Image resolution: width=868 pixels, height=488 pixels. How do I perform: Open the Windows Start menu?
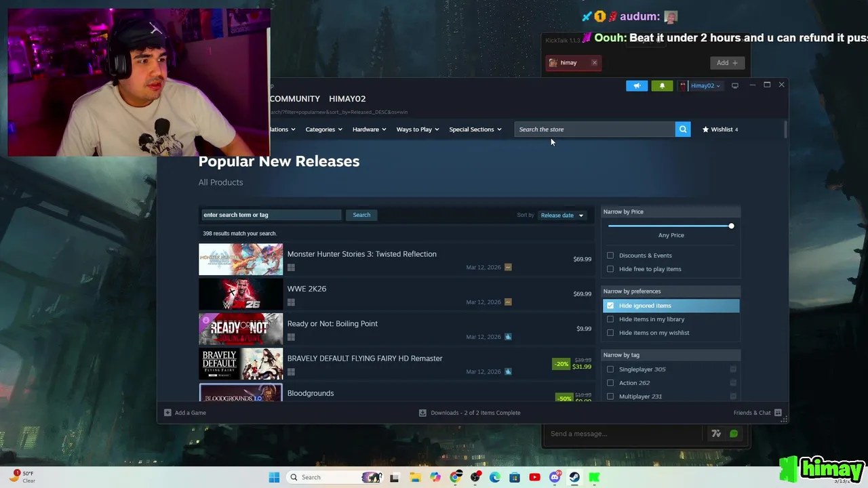click(274, 477)
